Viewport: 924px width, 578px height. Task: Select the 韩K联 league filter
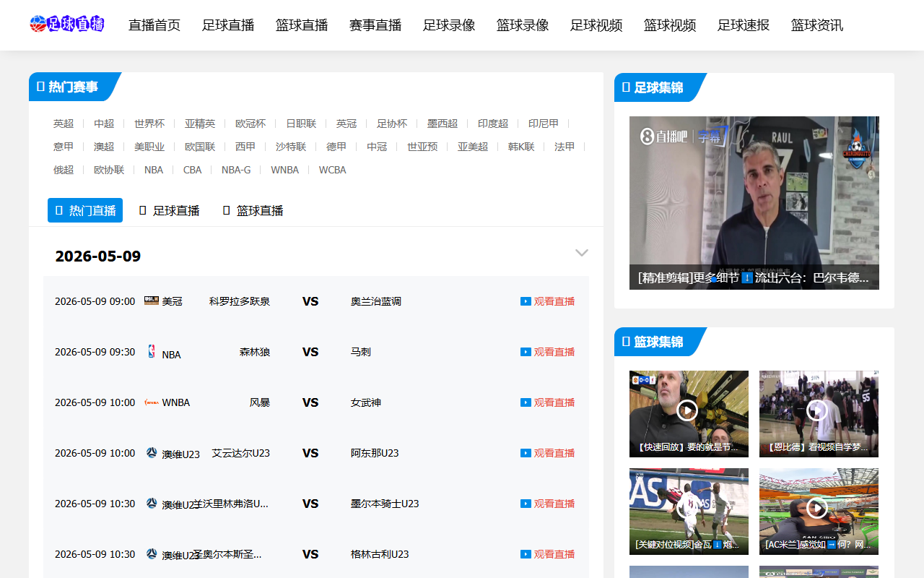click(x=521, y=147)
